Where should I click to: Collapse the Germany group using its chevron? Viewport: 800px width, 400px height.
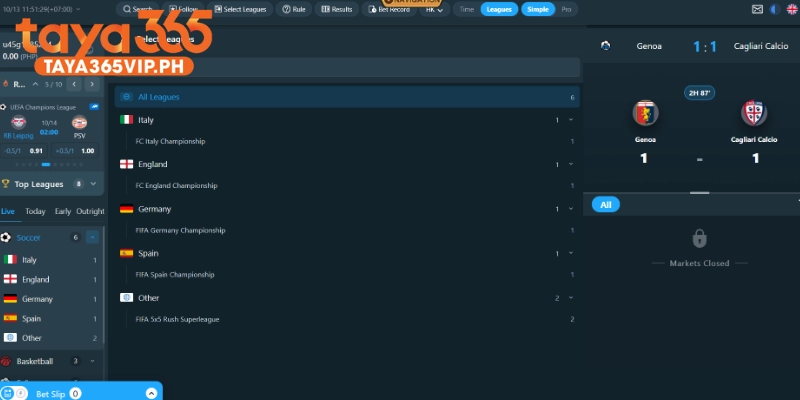pos(570,209)
